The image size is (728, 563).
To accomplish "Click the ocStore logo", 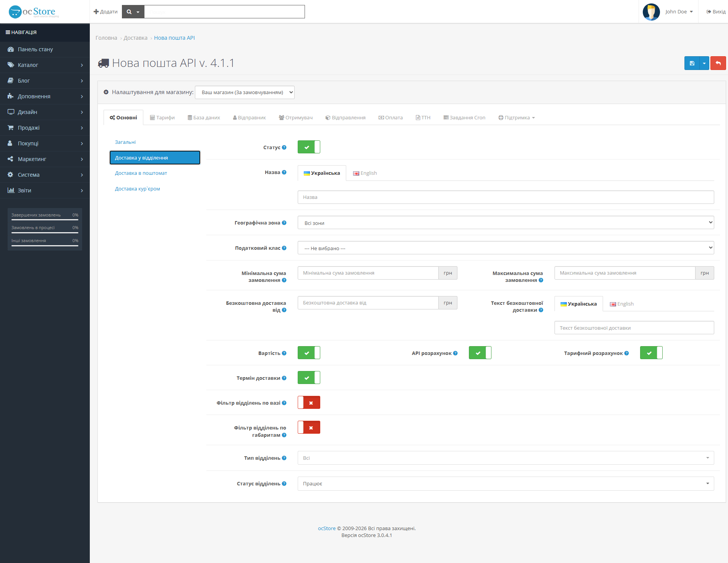I will pyautogui.click(x=34, y=12).
